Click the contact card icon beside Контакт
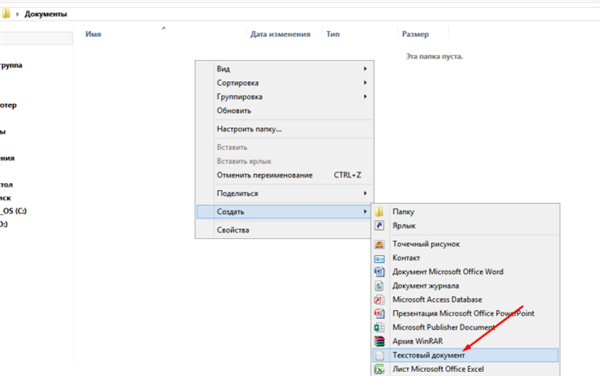Viewport: 600px width, 376px height. pyautogui.click(x=379, y=258)
